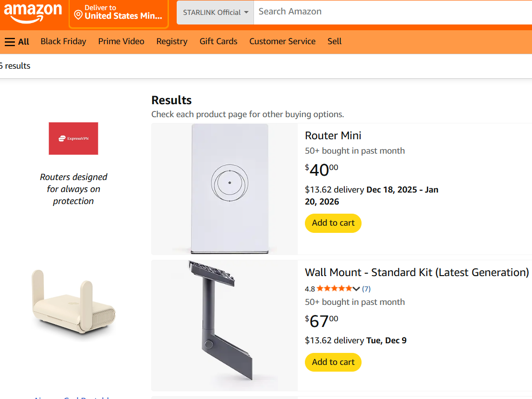
Task: Click the five-star rating icons
Action: point(334,289)
